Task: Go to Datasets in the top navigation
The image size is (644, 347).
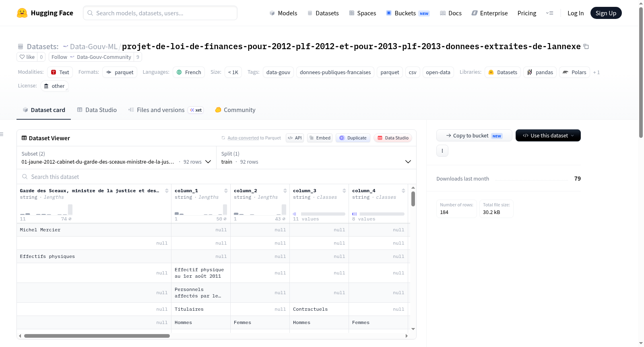Action: click(323, 13)
